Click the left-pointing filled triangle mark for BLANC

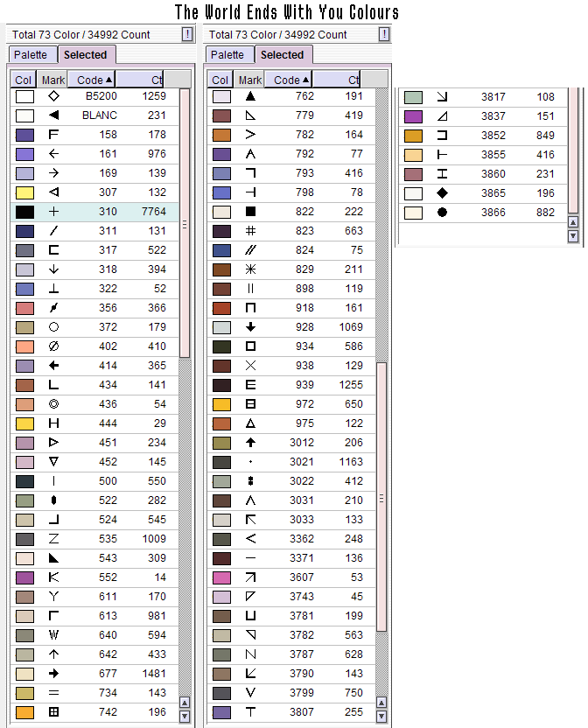(54, 115)
